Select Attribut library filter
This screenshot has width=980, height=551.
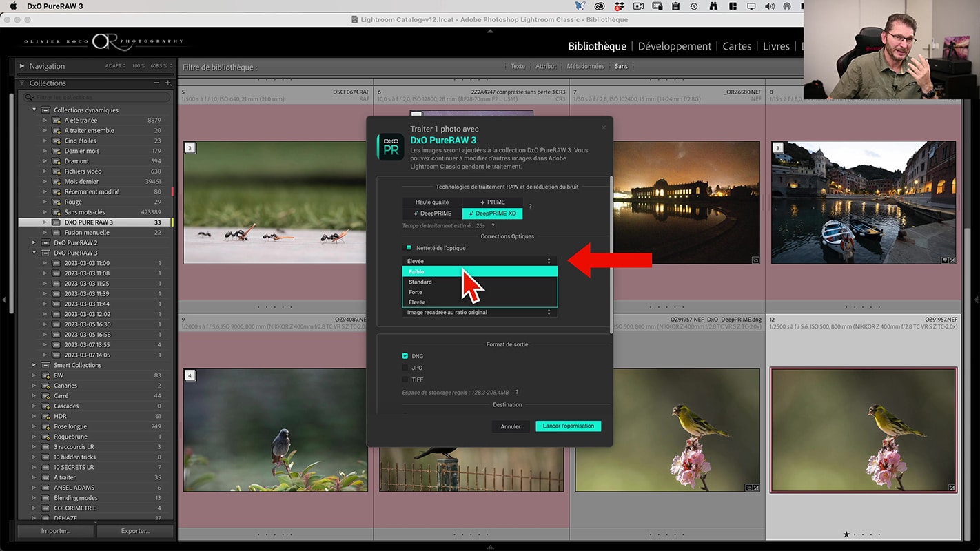click(546, 66)
